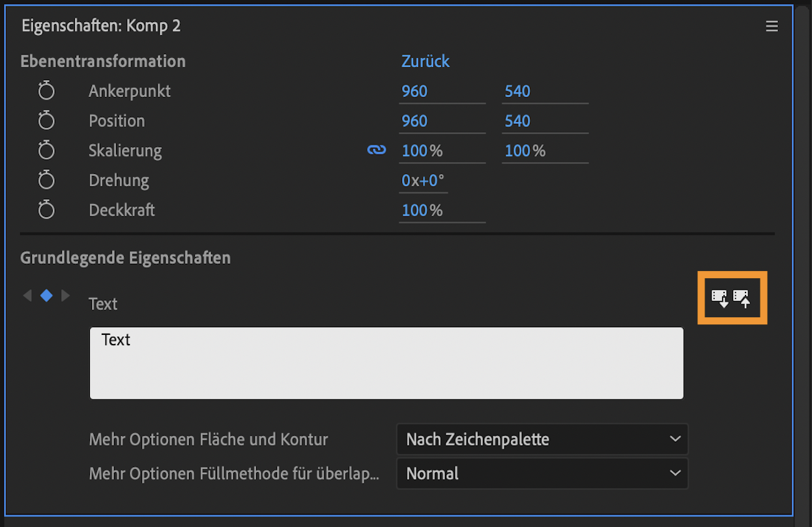The width and height of the screenshot is (812, 527).
Task: Toggle the Position stopwatch
Action: click(x=46, y=121)
